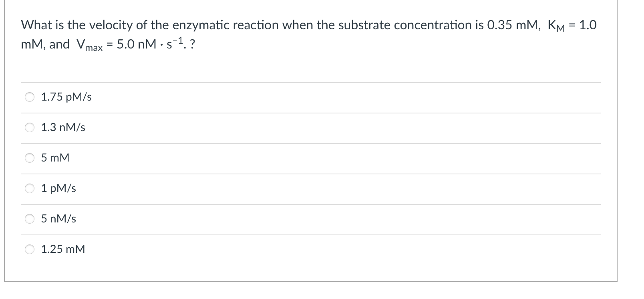Image resolution: width=644 pixels, height=299 pixels.
Task: Click the answer label text 5 nM/s
Action: click(58, 219)
